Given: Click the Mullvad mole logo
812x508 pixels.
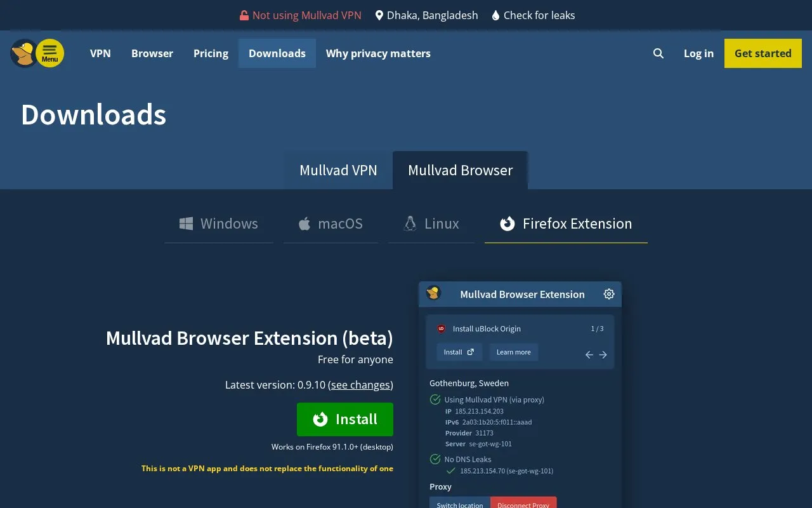Looking at the screenshot, I should 23,53.
